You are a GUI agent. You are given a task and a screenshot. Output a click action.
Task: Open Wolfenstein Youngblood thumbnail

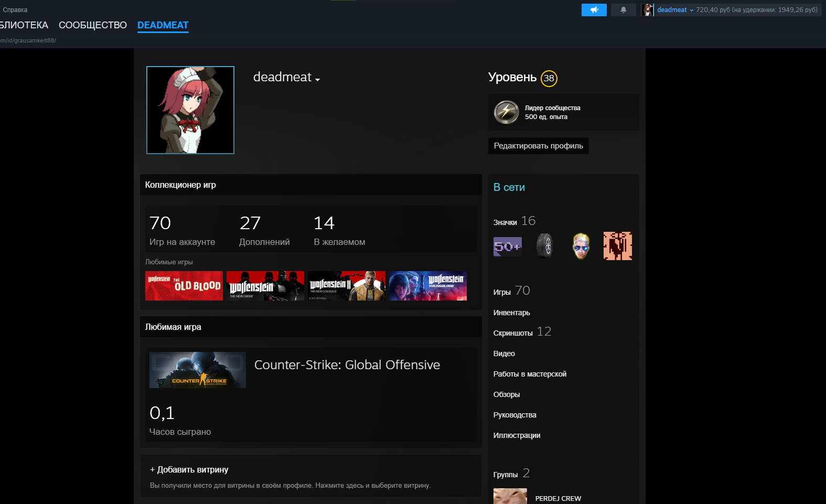(x=428, y=286)
